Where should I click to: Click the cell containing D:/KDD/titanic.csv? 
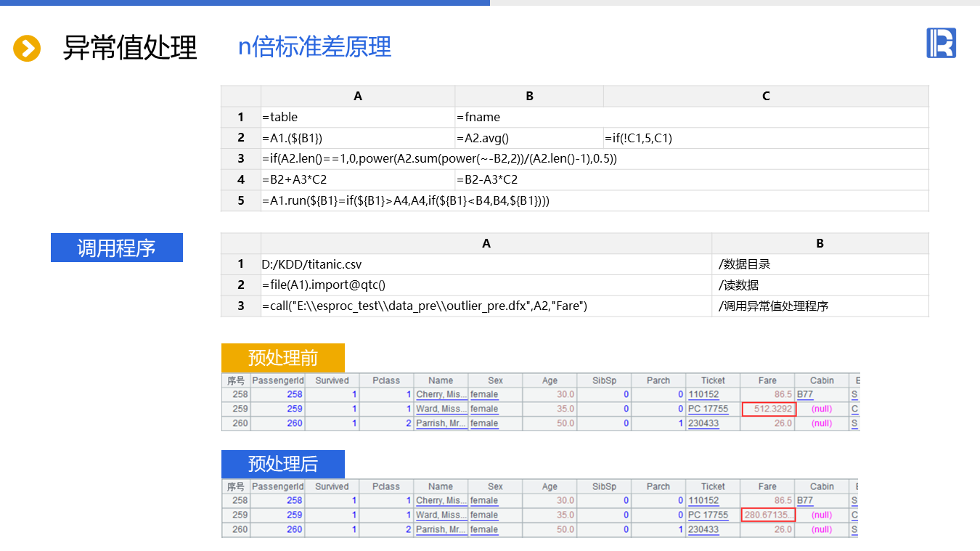pos(486,264)
